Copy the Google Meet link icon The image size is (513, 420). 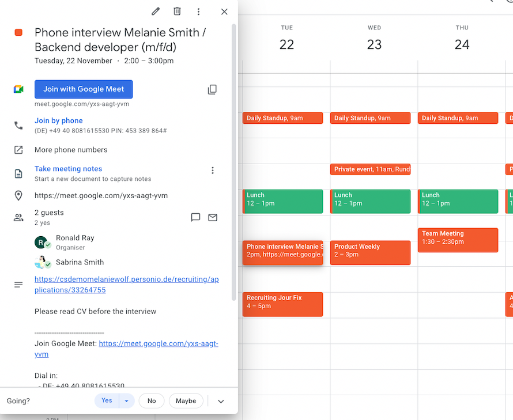[x=212, y=89]
